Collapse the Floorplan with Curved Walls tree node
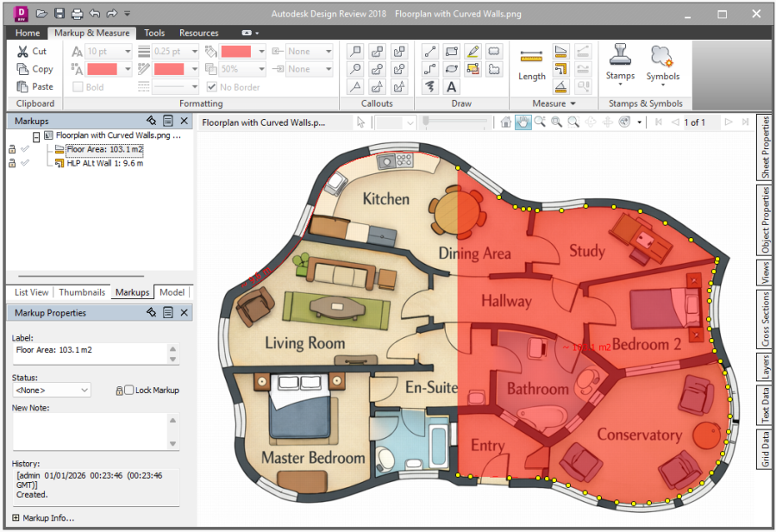 coord(36,136)
